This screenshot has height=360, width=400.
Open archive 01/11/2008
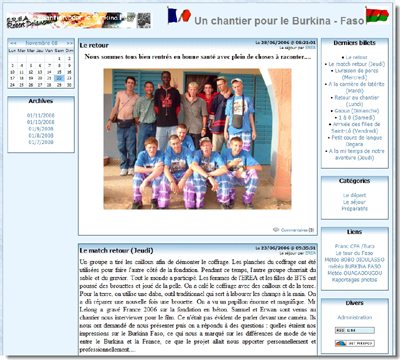(41, 115)
